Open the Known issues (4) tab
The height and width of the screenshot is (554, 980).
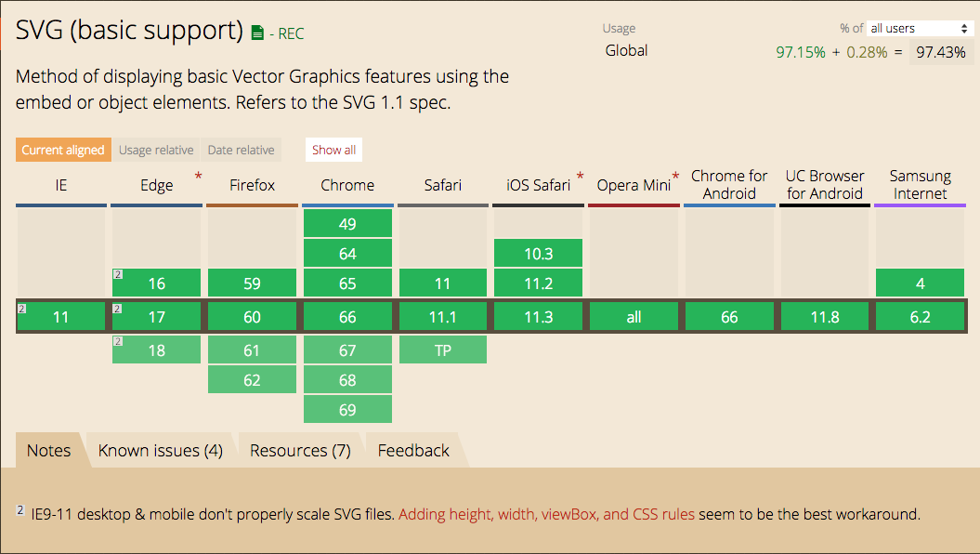click(x=161, y=450)
